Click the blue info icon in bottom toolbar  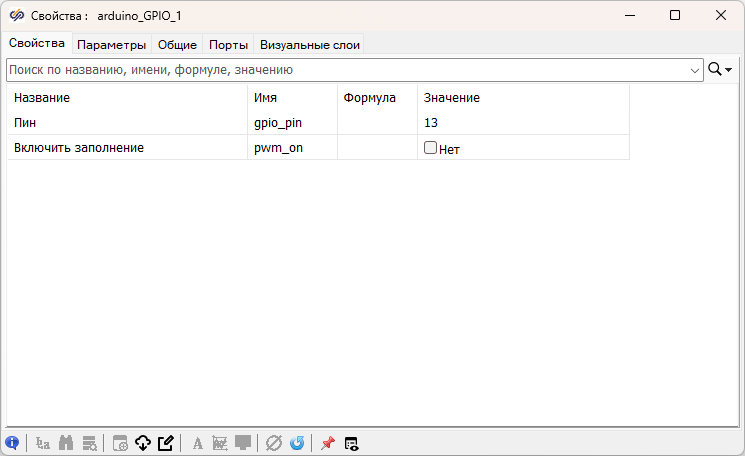coord(12,443)
